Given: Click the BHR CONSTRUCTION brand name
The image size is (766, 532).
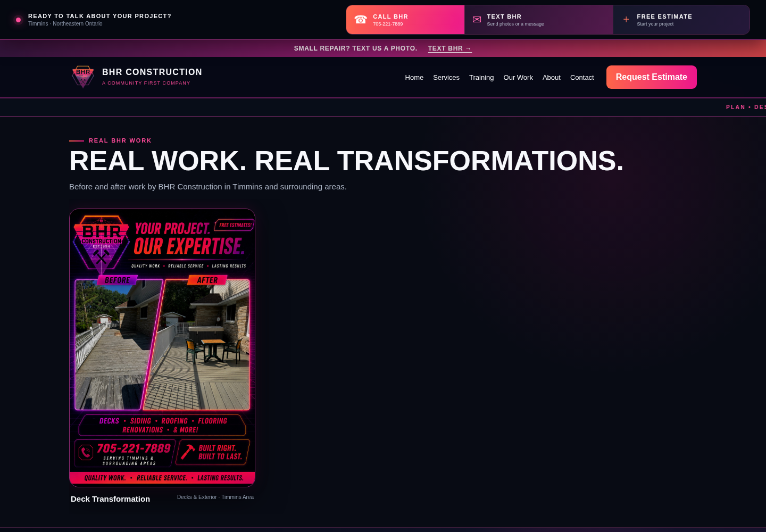Looking at the screenshot, I should 152,72.
